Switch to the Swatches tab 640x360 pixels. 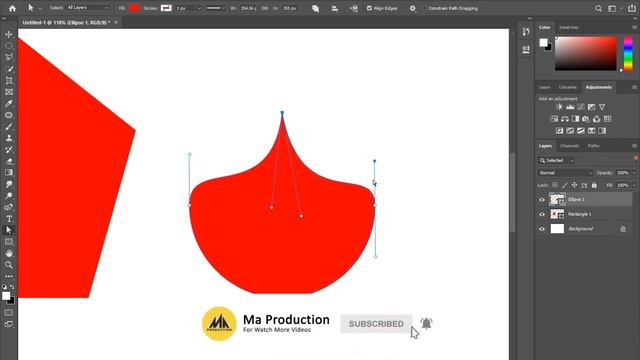[x=569, y=27]
